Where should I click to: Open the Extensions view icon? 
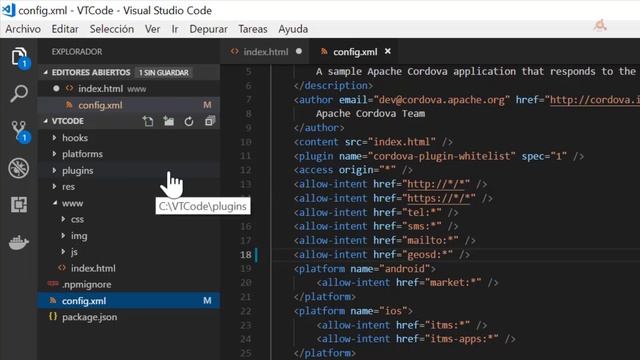coord(18,204)
